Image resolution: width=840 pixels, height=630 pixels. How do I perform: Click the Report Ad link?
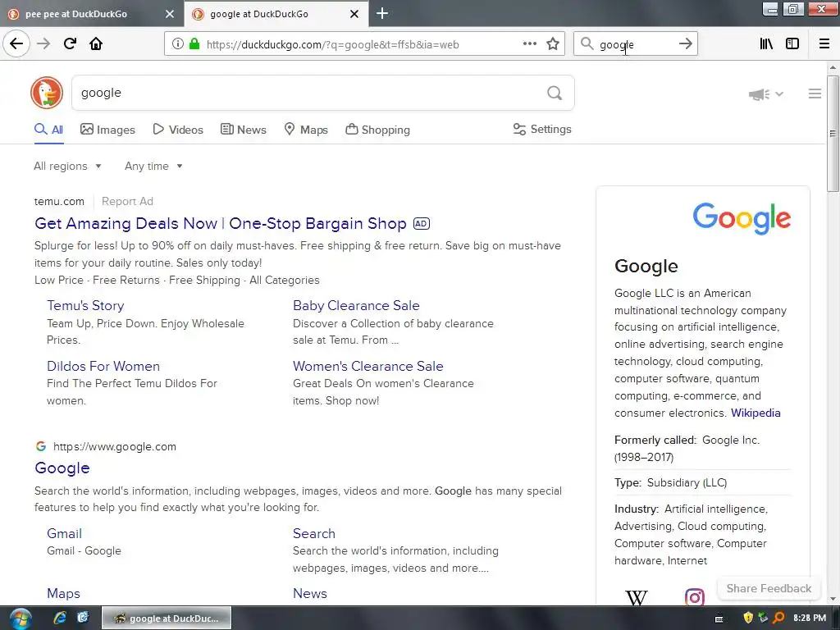point(127,202)
